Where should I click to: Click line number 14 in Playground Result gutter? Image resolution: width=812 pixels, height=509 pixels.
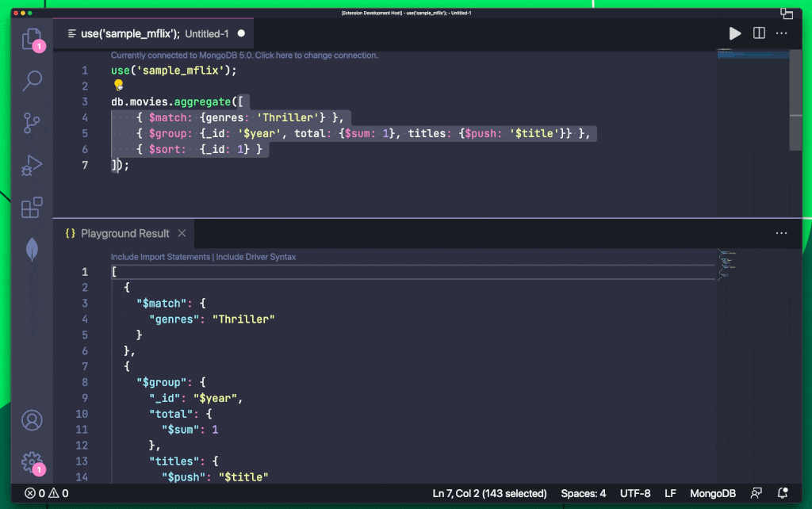click(x=82, y=477)
